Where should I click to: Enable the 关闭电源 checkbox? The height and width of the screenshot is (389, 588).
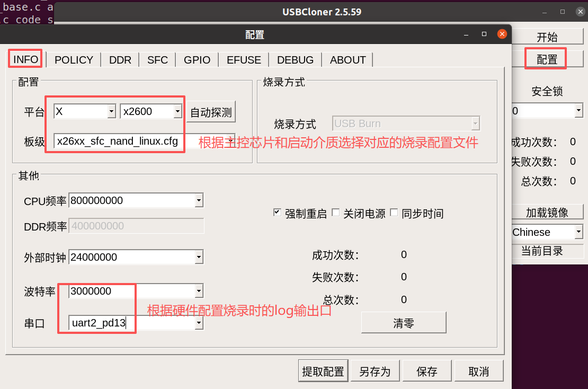coord(336,213)
